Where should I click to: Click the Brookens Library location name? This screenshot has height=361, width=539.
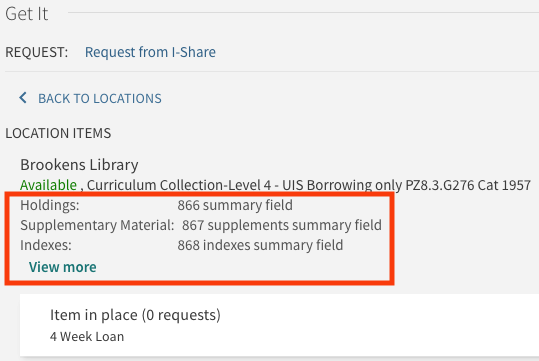pos(79,165)
